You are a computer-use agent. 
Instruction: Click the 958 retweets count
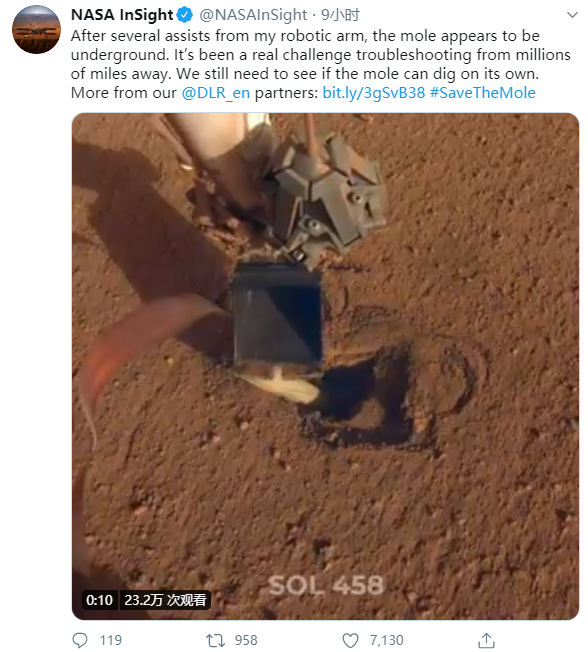point(246,640)
